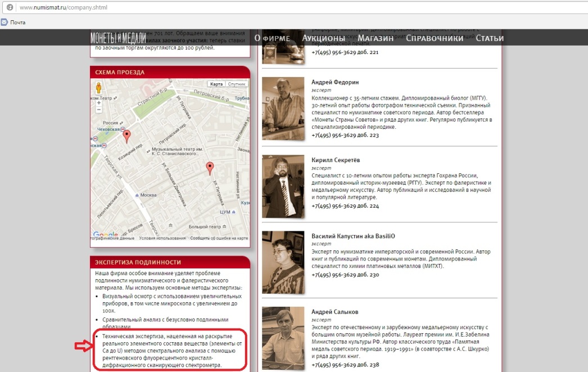Click the Музыкальный театр им. Станиславского label
588x372 pixels.
(x=177, y=151)
